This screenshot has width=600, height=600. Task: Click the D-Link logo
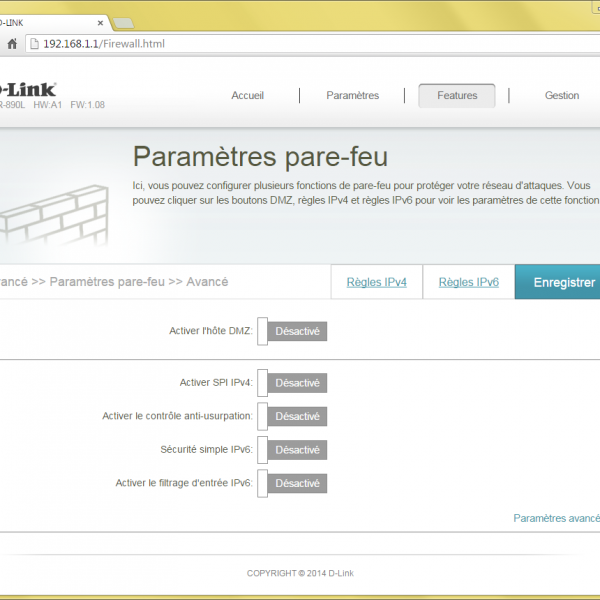click(28, 89)
